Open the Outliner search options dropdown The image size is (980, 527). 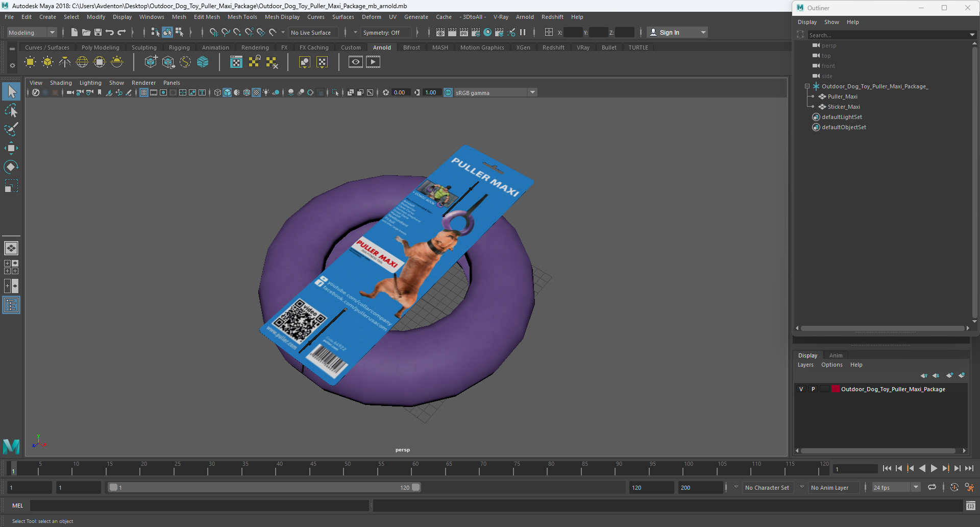click(972, 35)
